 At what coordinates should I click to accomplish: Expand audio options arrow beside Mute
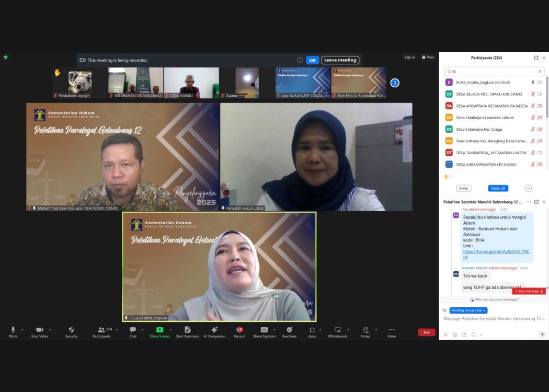[x=22, y=330]
